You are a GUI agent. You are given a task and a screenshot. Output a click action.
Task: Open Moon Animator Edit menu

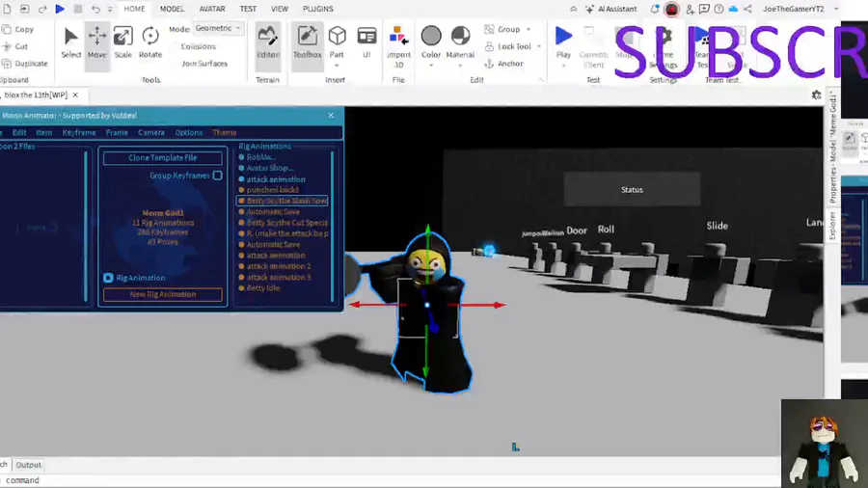[x=19, y=133]
